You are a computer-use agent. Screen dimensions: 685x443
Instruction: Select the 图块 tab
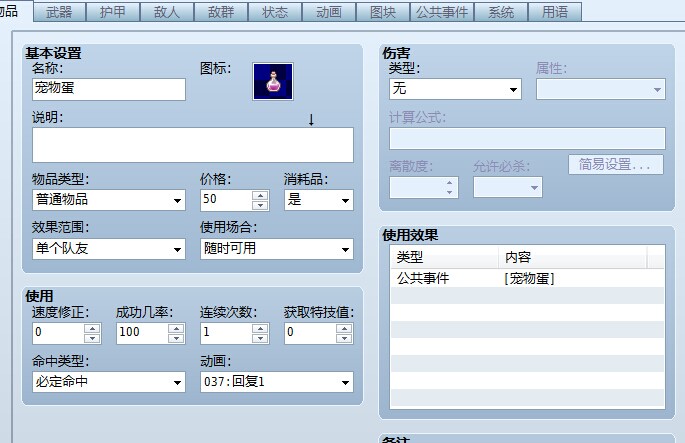pos(383,12)
